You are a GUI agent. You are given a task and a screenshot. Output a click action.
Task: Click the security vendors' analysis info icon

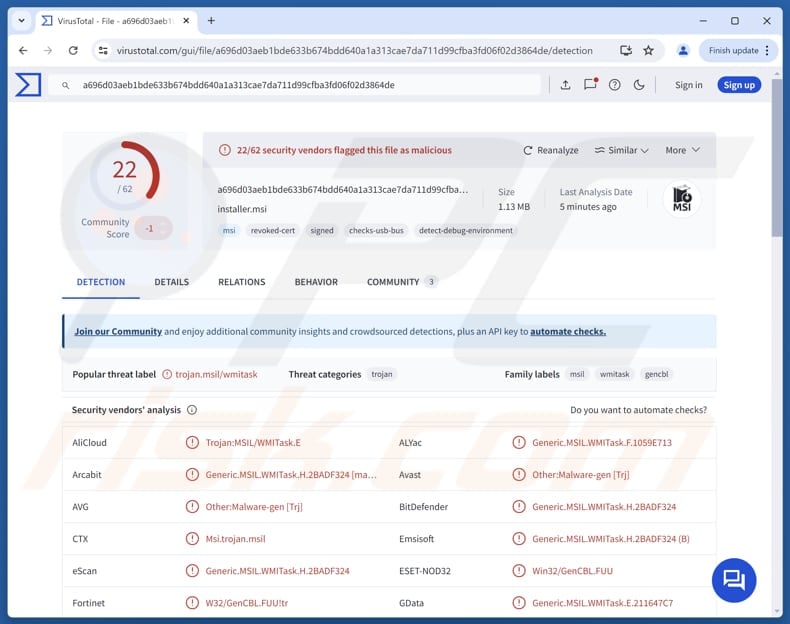tap(192, 410)
